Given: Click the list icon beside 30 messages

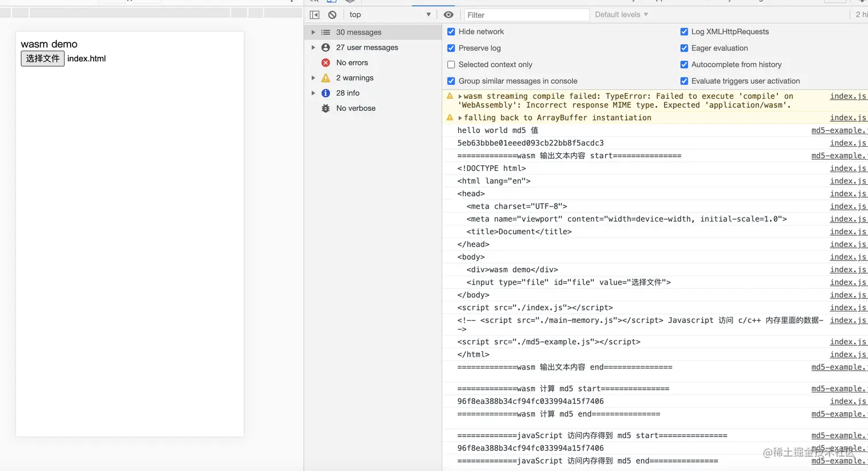Looking at the screenshot, I should [x=325, y=32].
